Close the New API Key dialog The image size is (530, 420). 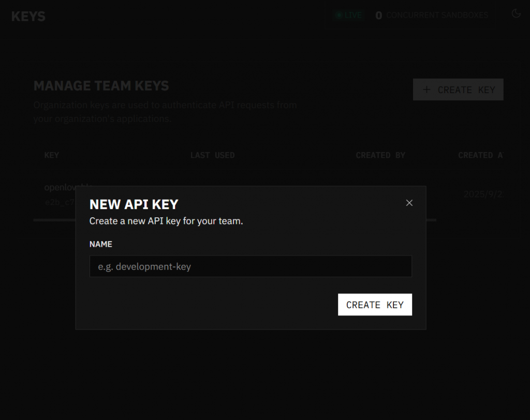[x=409, y=203]
